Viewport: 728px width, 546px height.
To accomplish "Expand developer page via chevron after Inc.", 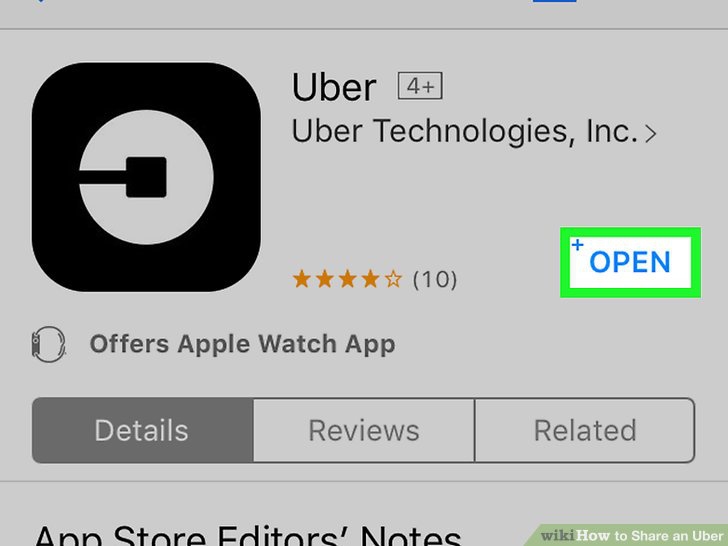I will coord(650,134).
